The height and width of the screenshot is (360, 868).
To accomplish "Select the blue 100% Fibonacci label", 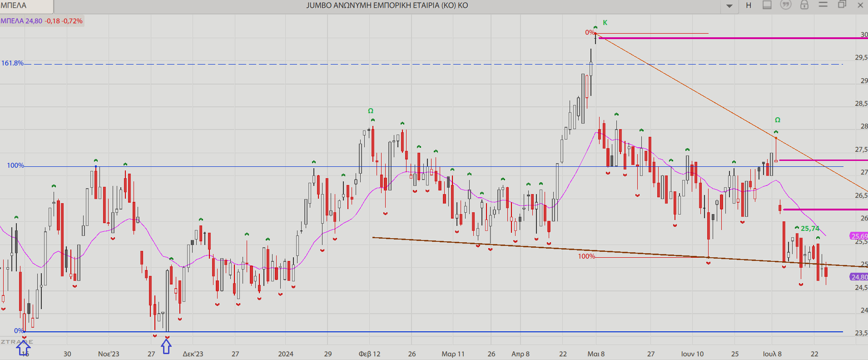I will click(15, 165).
